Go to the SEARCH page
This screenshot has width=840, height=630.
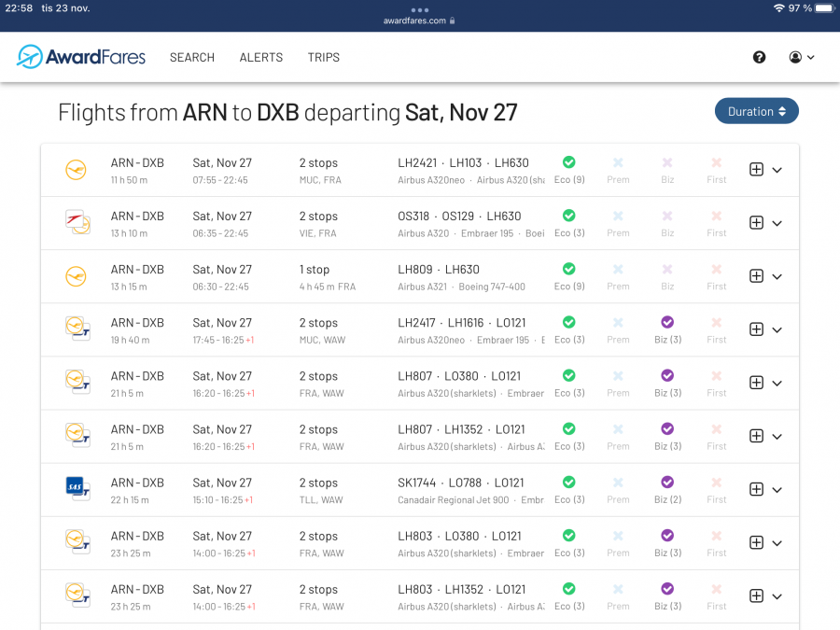pyautogui.click(x=191, y=57)
